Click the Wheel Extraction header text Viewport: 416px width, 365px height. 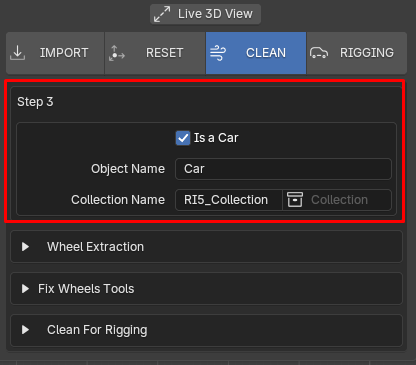[95, 247]
